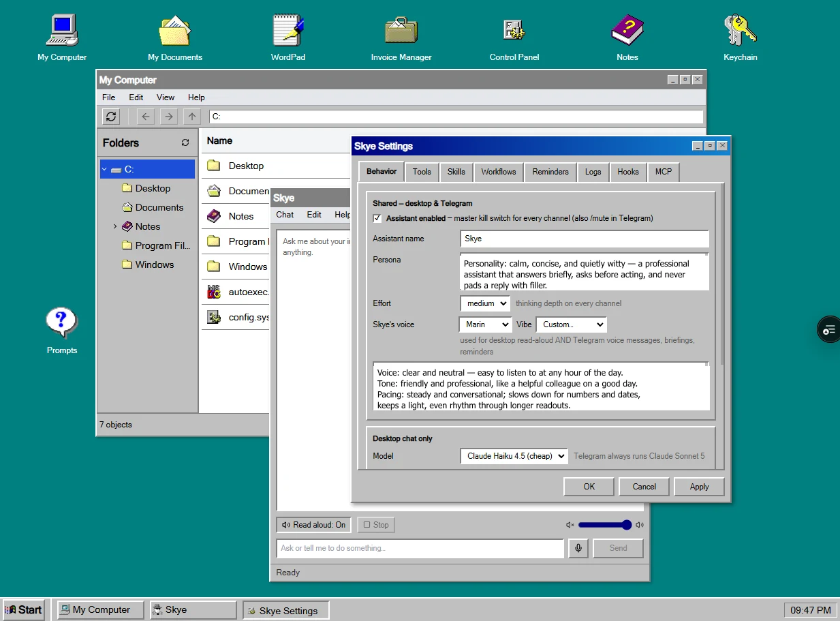Open Help menu in My Computer

(196, 97)
